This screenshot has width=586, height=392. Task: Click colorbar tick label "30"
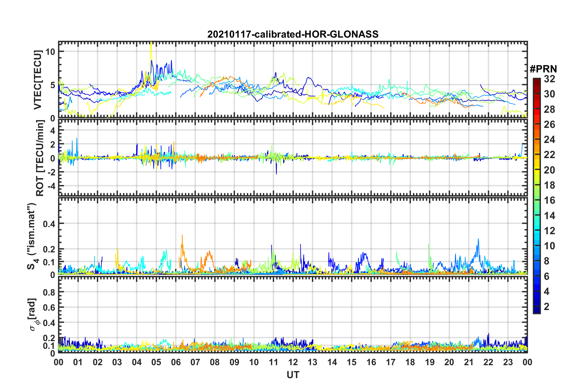point(549,94)
